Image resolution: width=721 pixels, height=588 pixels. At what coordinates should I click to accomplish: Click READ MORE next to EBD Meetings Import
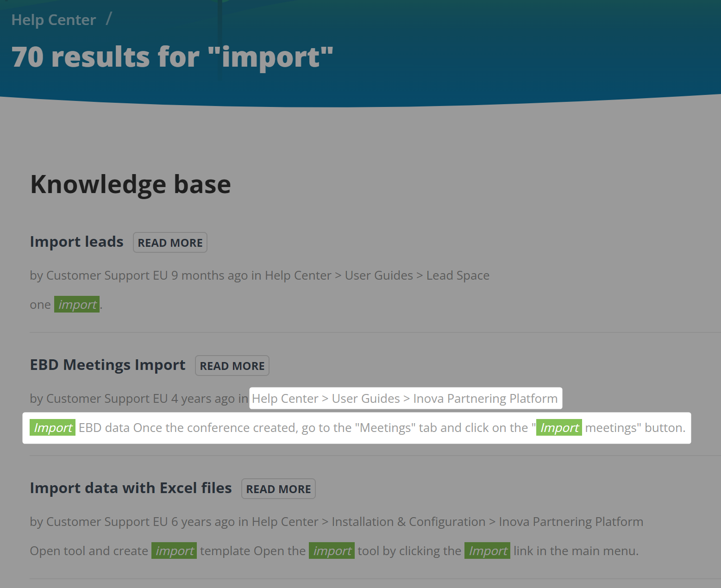tap(232, 366)
